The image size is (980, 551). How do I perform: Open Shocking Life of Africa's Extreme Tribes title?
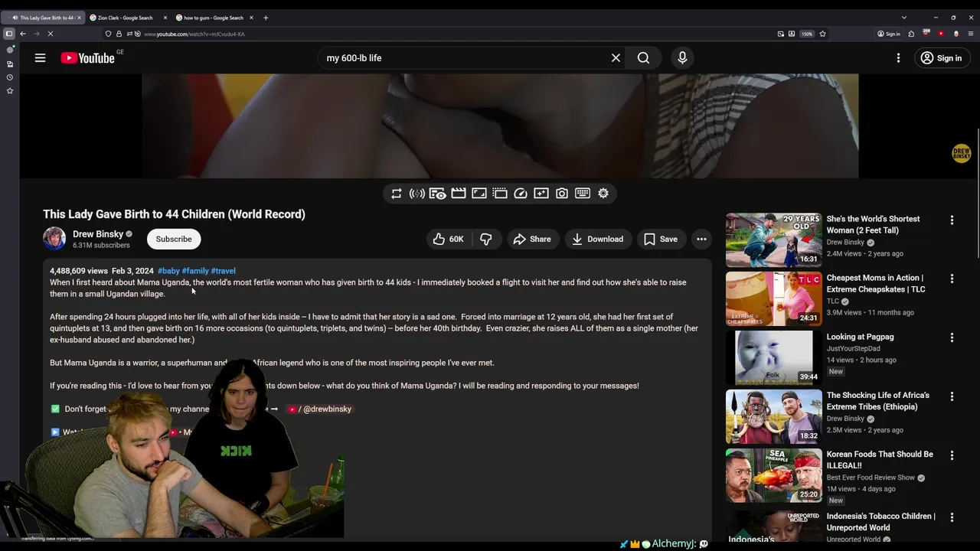877,401
